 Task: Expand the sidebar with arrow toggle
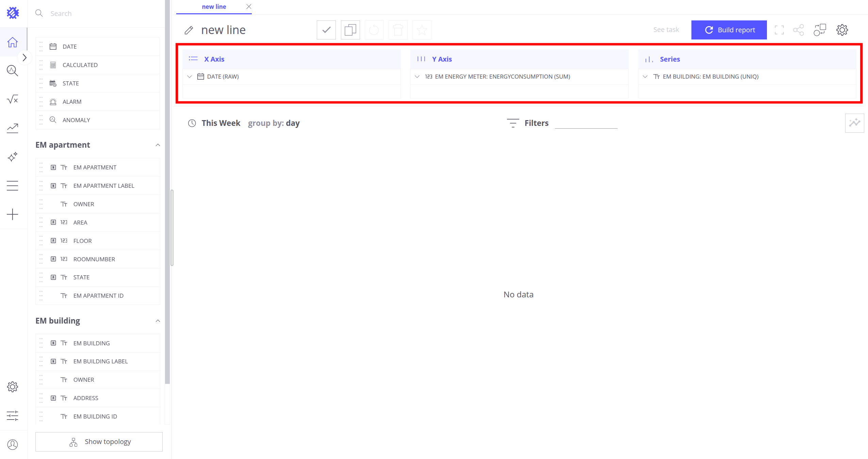pos(24,58)
